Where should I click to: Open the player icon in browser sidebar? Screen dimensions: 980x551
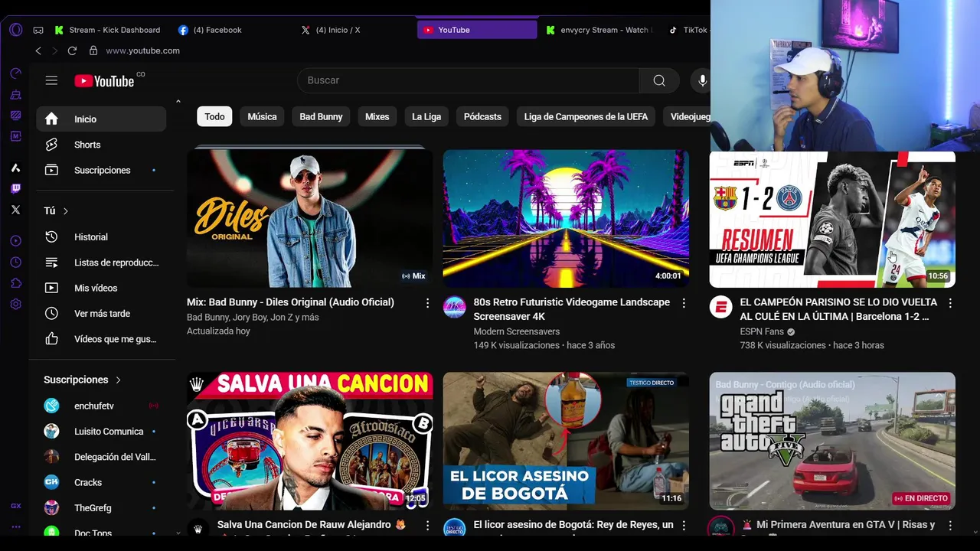tap(15, 241)
